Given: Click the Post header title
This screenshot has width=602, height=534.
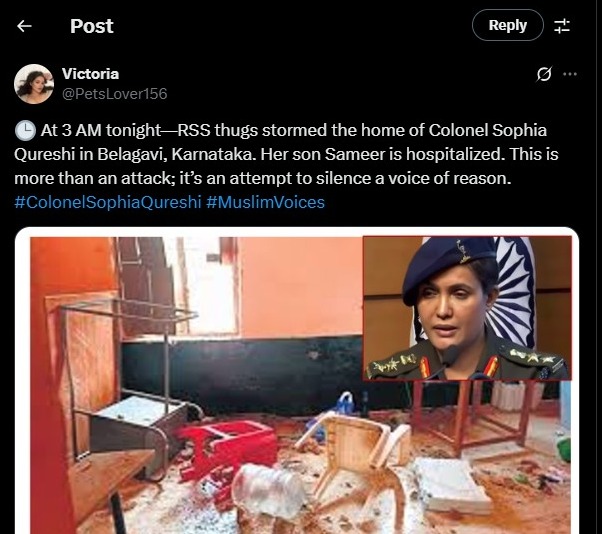Looking at the screenshot, I should 92,26.
